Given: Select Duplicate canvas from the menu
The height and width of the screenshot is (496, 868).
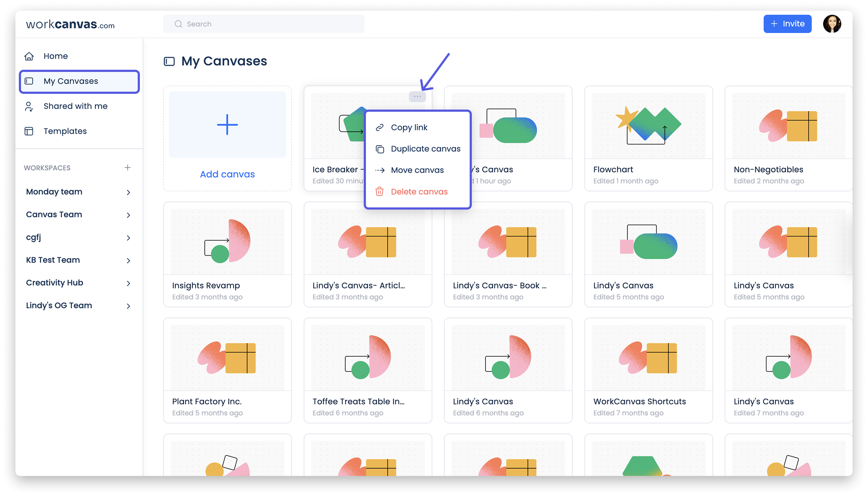Looking at the screenshot, I should (426, 148).
